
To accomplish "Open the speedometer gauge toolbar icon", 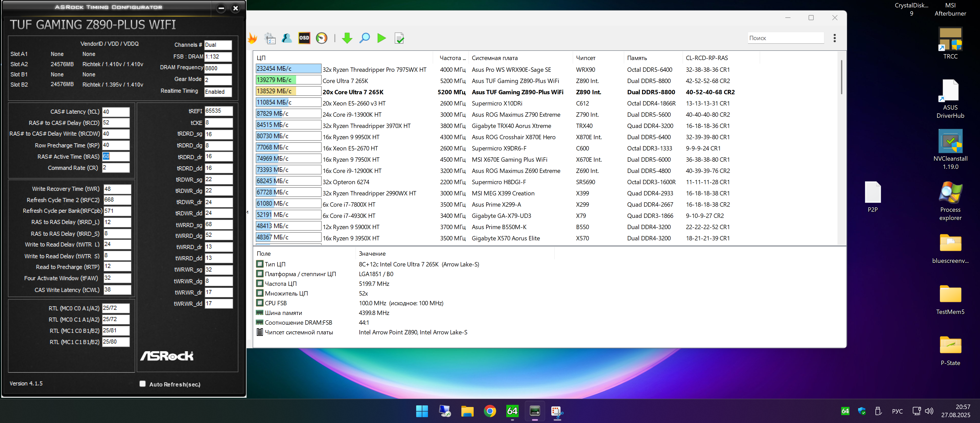I will 321,38.
